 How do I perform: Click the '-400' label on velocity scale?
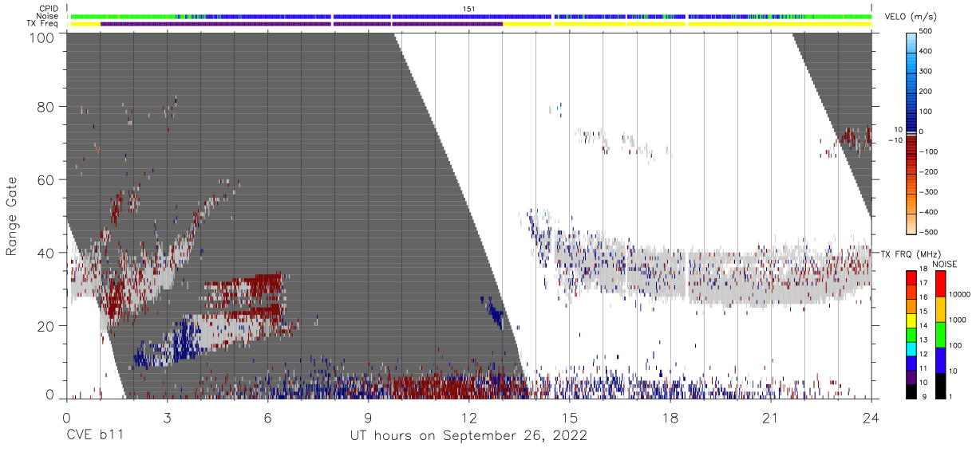(x=929, y=211)
